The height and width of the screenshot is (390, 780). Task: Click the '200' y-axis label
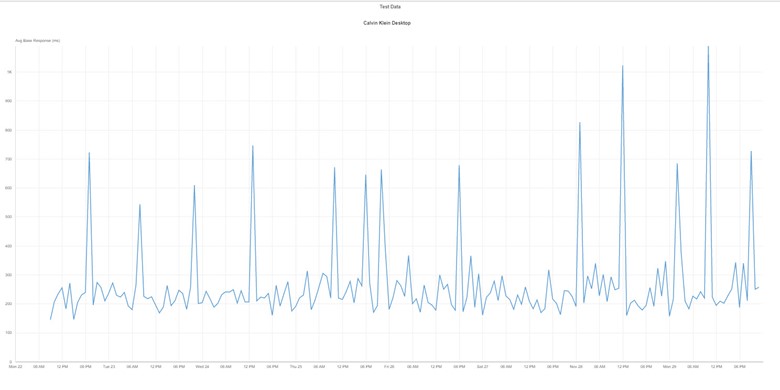(x=9, y=304)
